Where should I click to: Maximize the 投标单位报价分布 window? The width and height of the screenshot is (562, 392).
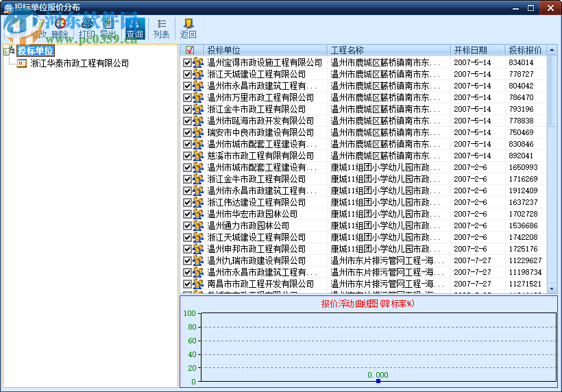click(x=531, y=8)
